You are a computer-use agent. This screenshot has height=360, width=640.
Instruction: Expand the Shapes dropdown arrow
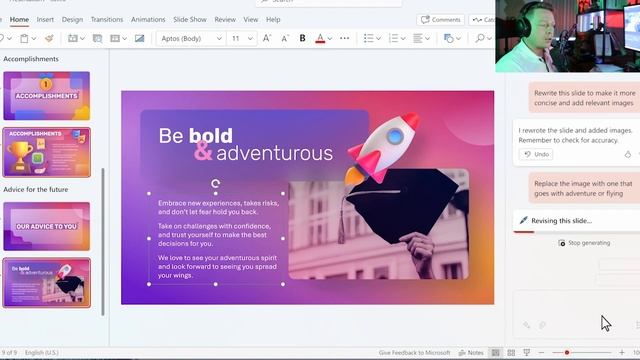pos(458,38)
